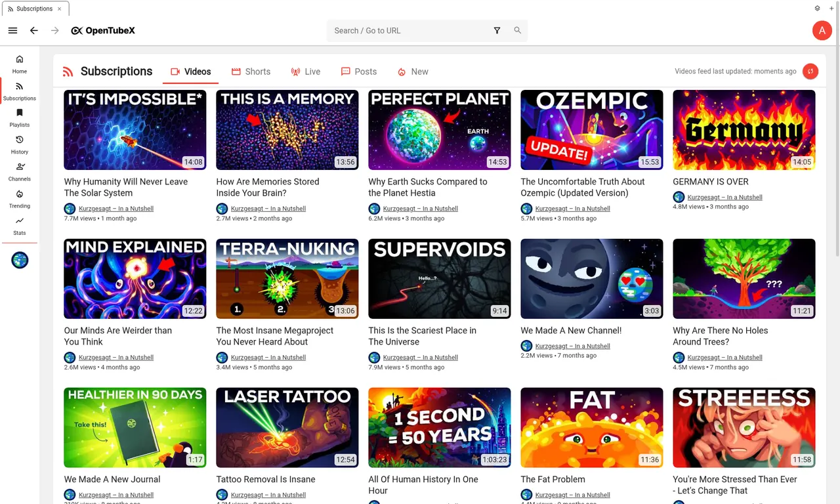Select Subscriptions in the sidebar
The image size is (840, 504).
coord(20,91)
